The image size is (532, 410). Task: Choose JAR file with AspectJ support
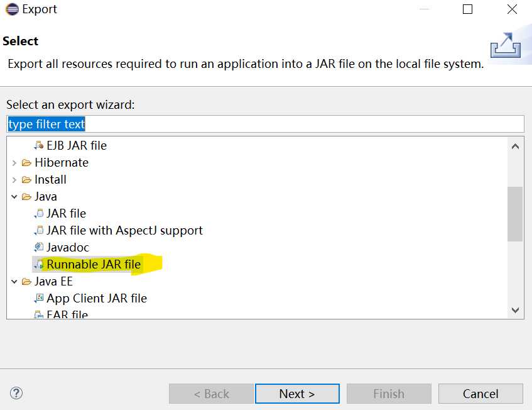click(x=124, y=230)
